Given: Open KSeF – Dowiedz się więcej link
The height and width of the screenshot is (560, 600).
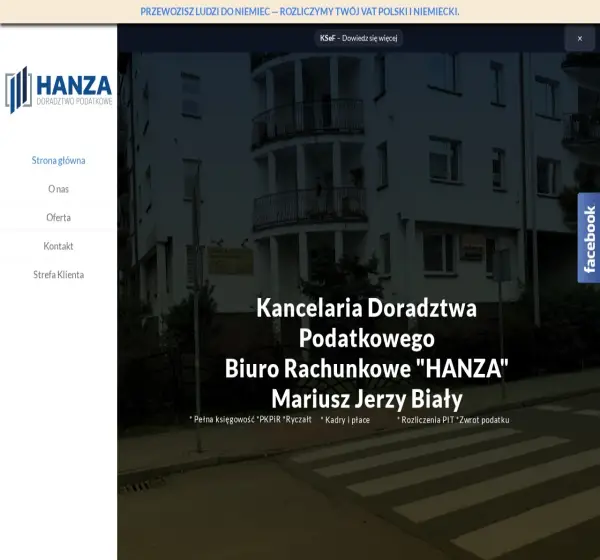Looking at the screenshot, I should pos(359,38).
